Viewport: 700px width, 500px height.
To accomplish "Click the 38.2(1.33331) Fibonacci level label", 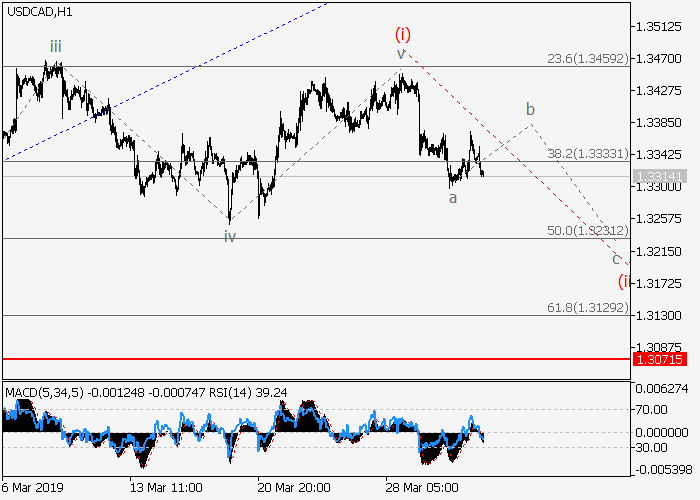I will pyautogui.click(x=589, y=154).
